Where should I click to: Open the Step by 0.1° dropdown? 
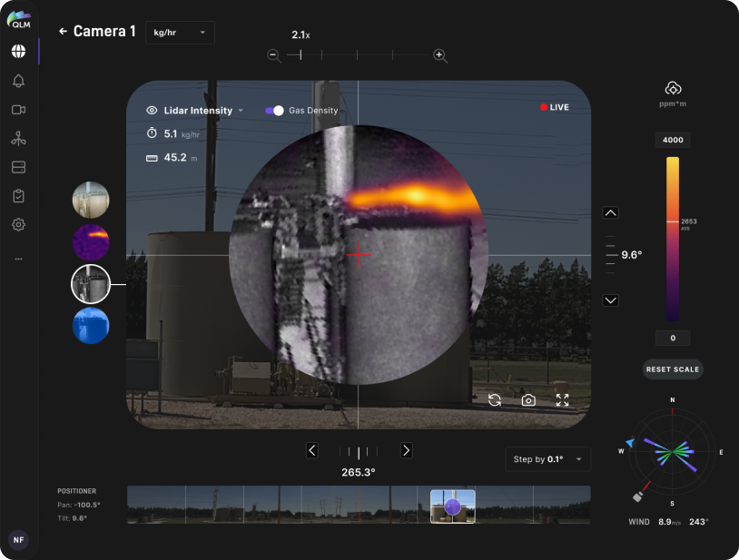pyautogui.click(x=547, y=459)
